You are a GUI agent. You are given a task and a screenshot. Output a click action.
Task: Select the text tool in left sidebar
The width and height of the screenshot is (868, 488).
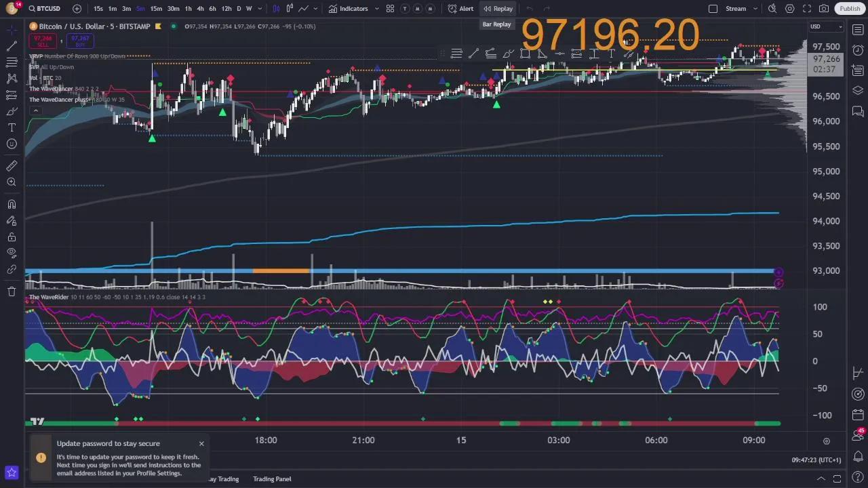click(x=12, y=127)
